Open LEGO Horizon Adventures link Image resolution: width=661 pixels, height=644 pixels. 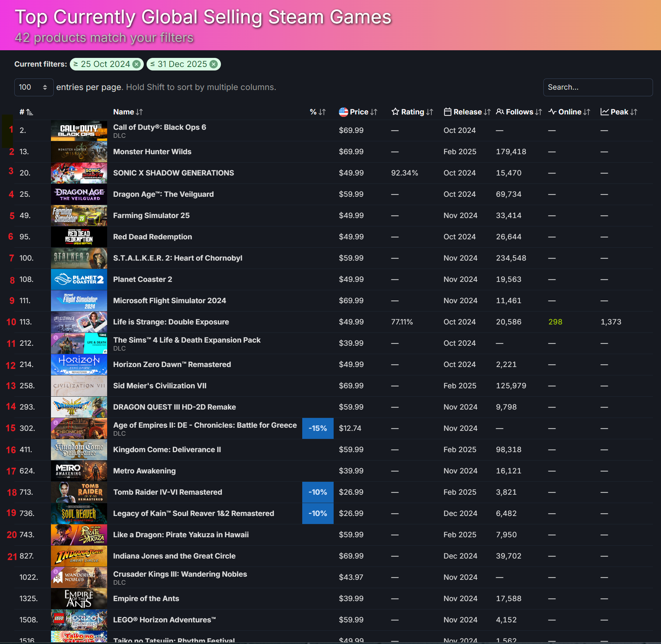(164, 620)
